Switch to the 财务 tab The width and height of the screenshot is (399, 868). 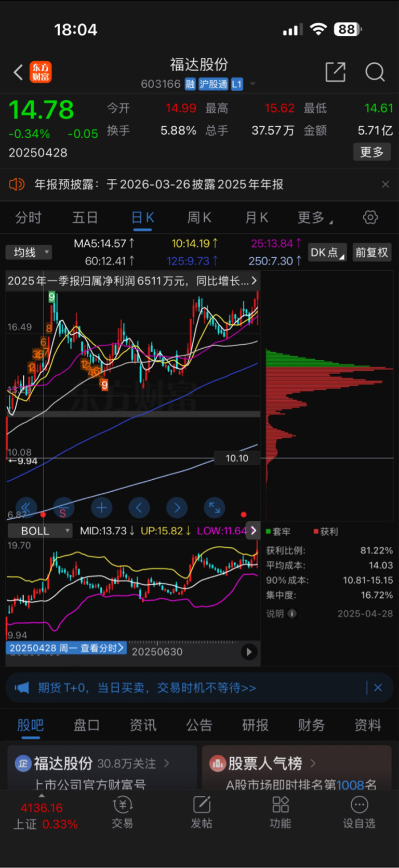point(311,725)
